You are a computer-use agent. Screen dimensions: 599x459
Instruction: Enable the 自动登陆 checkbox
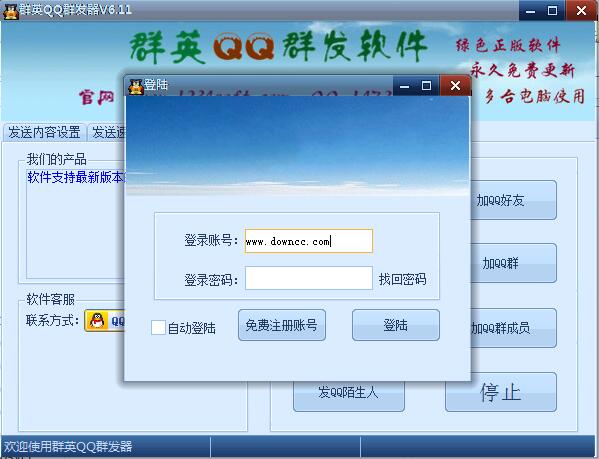pos(158,328)
